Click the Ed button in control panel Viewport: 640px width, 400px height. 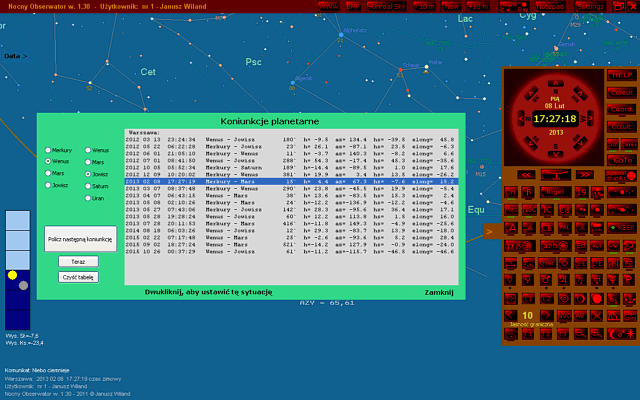pos(581,245)
